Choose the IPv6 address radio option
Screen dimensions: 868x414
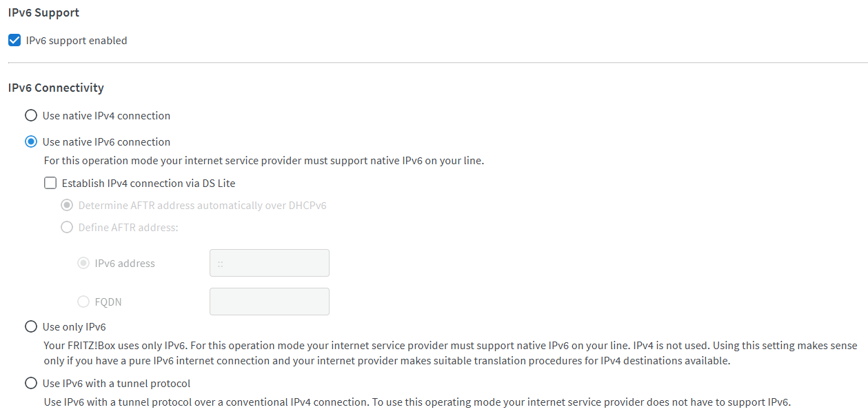point(83,264)
